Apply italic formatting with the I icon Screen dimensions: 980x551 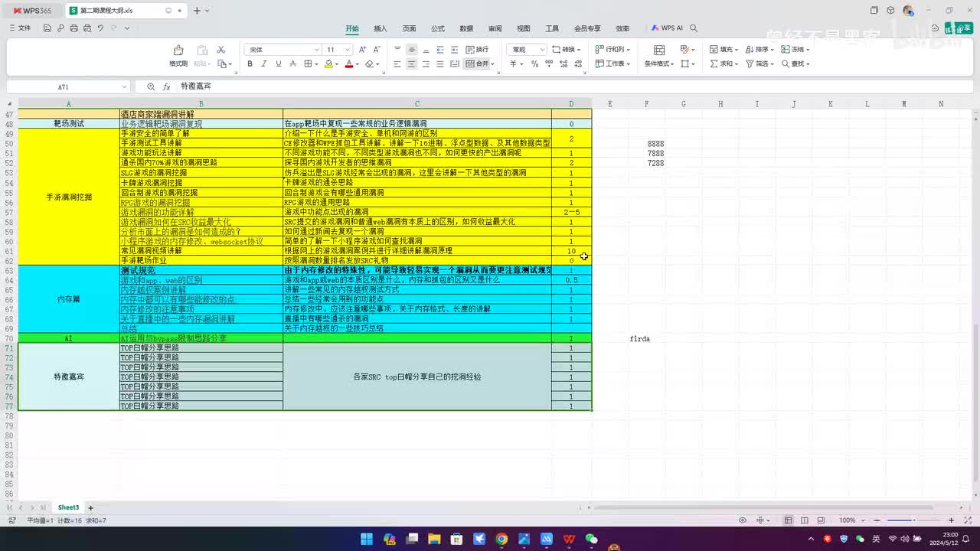[264, 64]
